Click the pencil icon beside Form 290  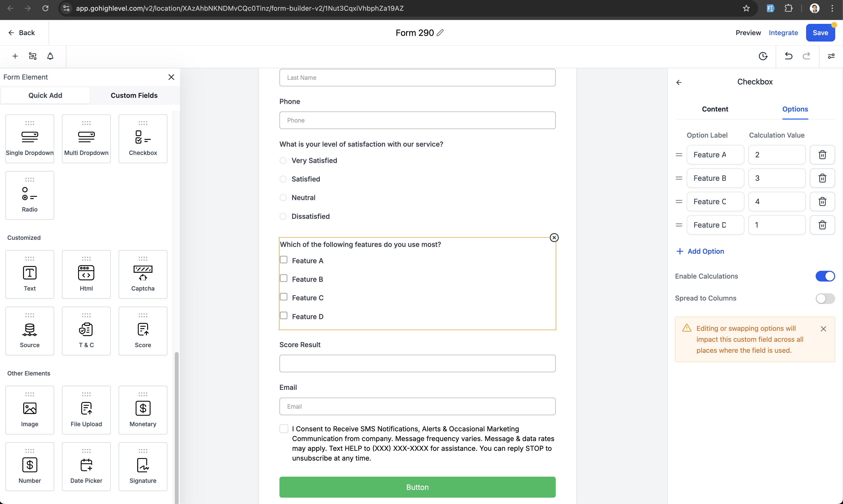[x=440, y=33]
